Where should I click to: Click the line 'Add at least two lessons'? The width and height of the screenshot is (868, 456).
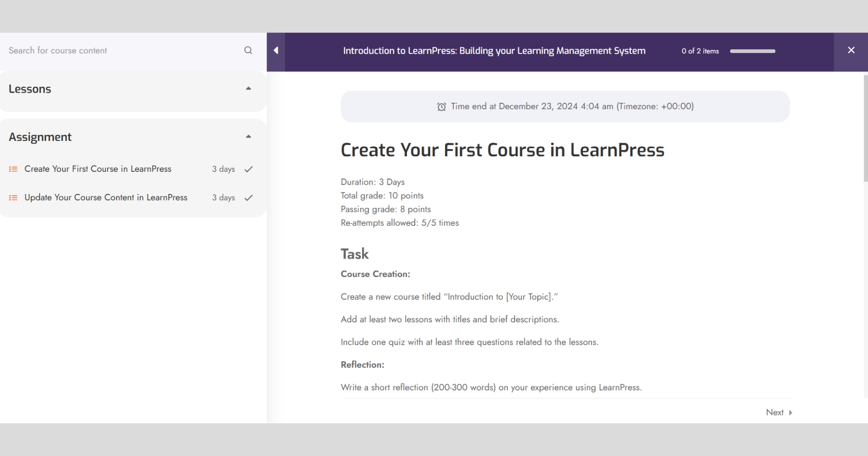pos(450,319)
